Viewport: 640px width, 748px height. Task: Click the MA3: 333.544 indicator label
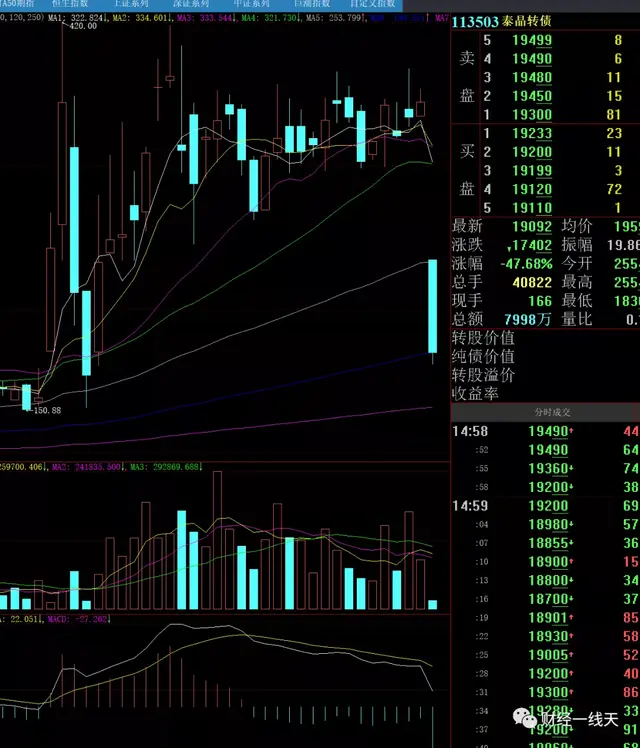click(x=206, y=18)
